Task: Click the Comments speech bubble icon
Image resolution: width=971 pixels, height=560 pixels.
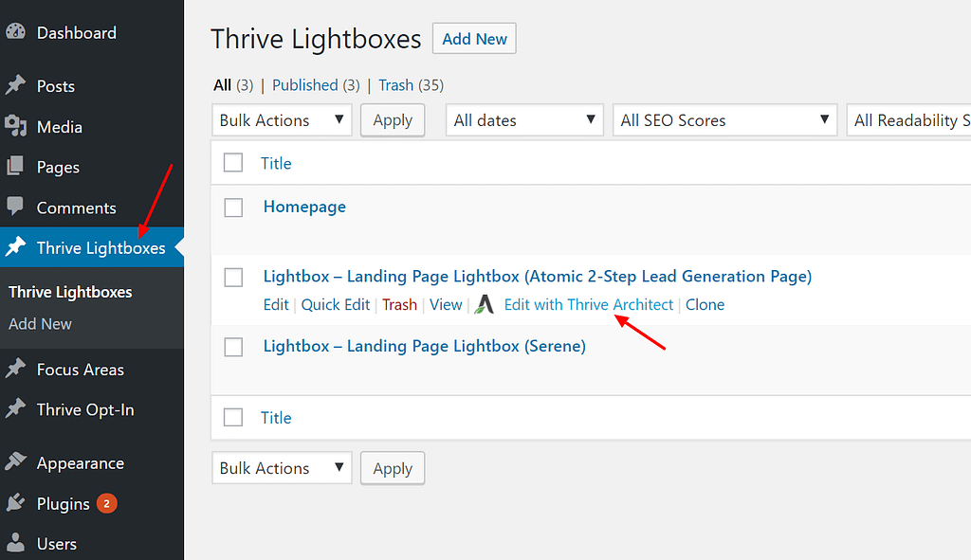Action: [15, 208]
